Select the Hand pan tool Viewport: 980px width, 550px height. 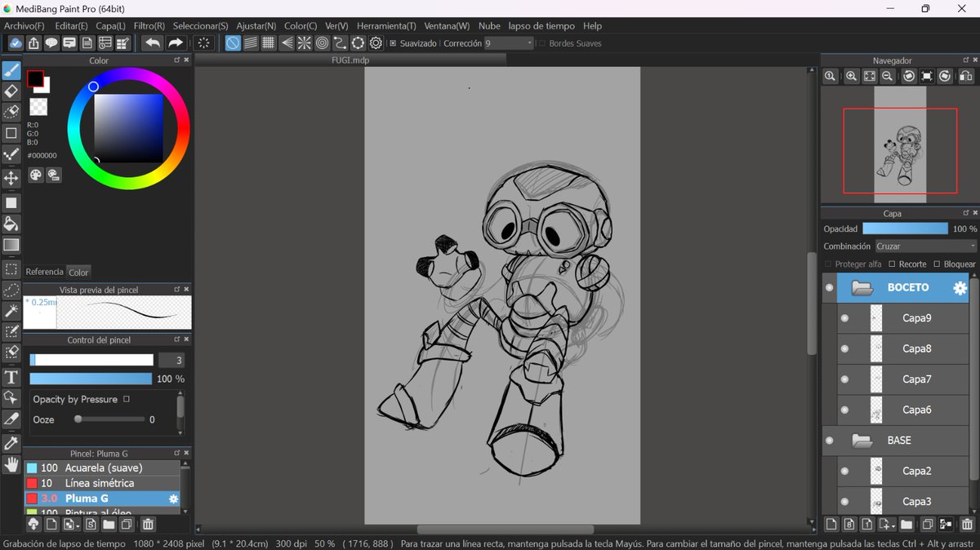[11, 464]
